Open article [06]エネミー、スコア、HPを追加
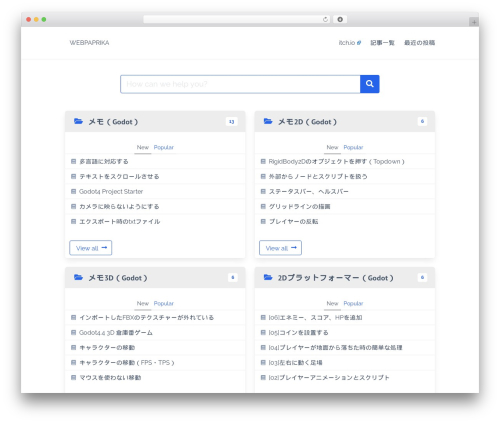This screenshot has width=500, height=423. point(315,317)
